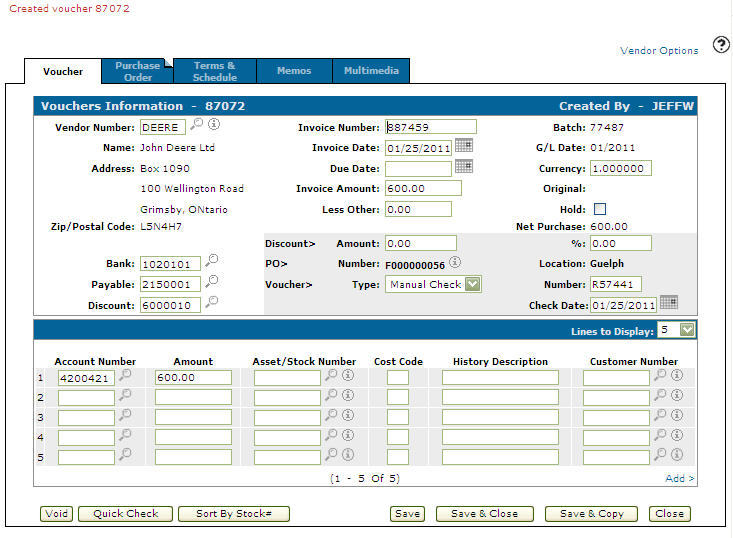Image resolution: width=733 pixels, height=538 pixels.
Task: Lookup Discount account with magnifier icon
Action: 212,301
